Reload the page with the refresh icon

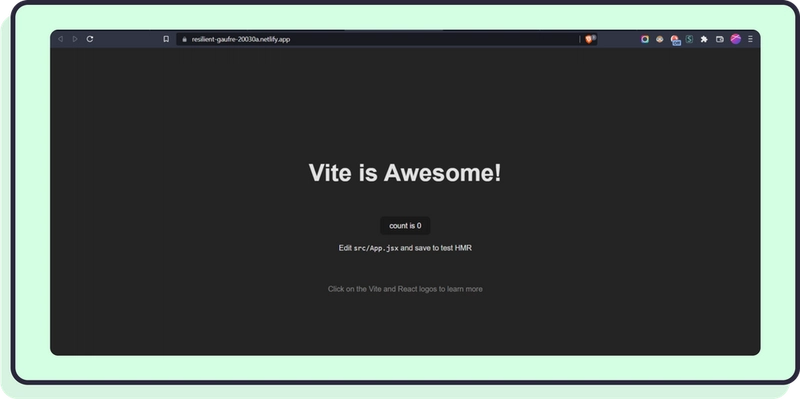coord(90,39)
